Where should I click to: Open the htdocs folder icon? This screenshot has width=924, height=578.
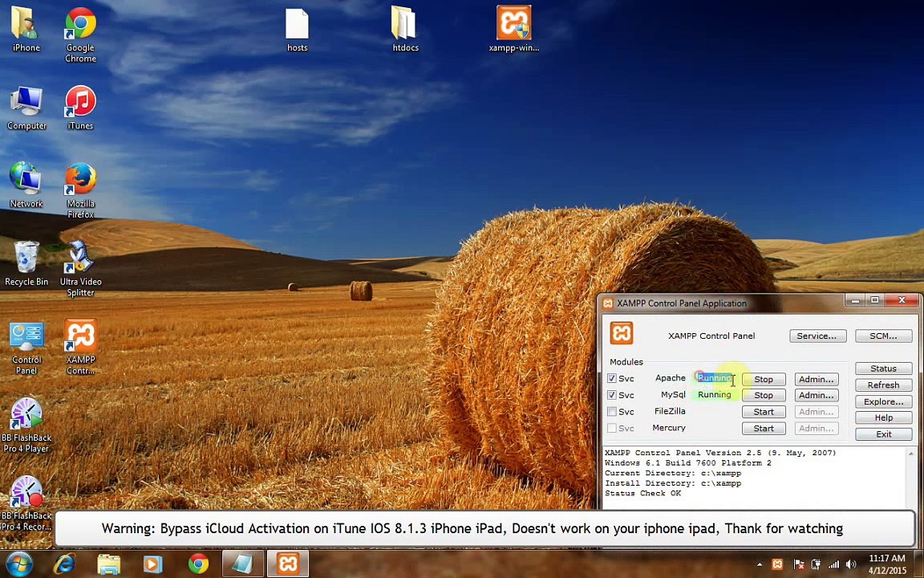point(405,30)
